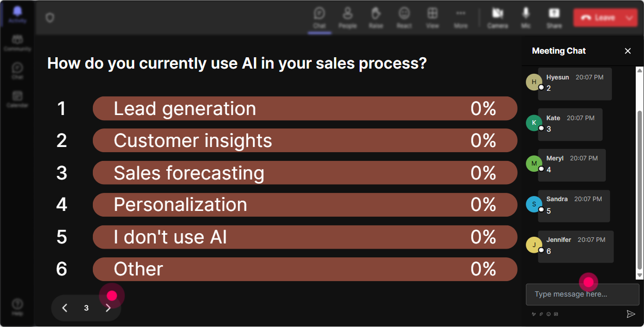Open the More options menu
This screenshot has height=327, width=644.
(x=461, y=18)
